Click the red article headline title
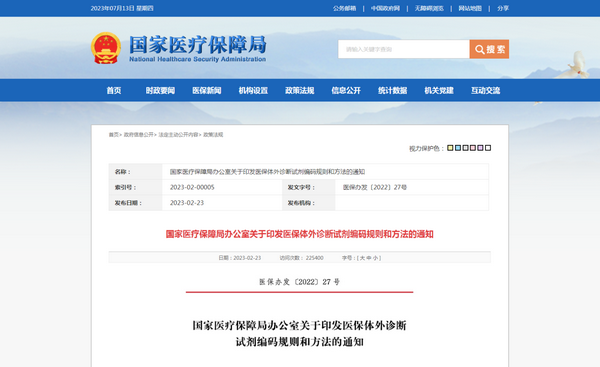Image resolution: width=600 pixels, height=367 pixels. click(300, 234)
